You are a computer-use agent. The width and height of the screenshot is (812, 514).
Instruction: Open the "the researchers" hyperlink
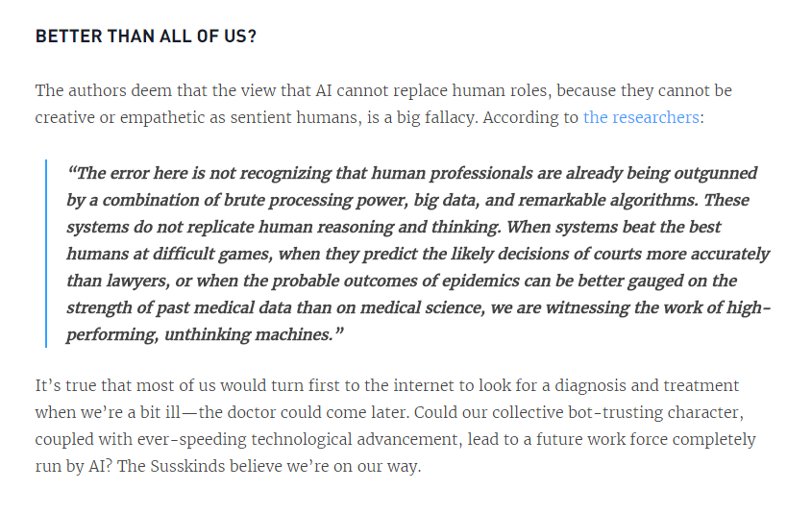click(641, 117)
